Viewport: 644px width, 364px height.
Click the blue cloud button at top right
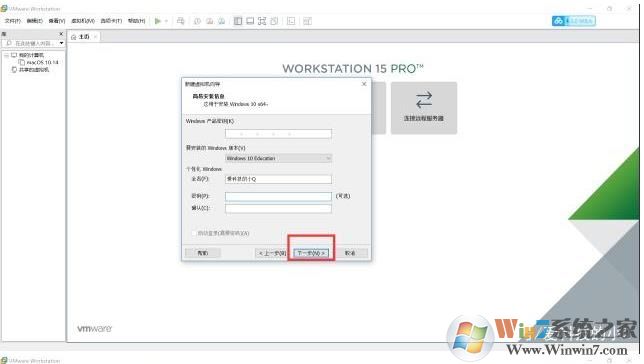tap(574, 21)
